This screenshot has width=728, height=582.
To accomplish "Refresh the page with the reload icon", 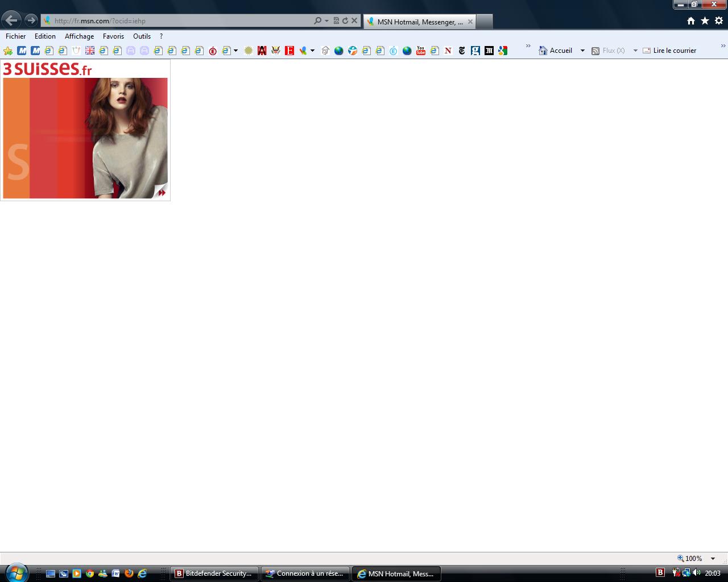I will pyautogui.click(x=345, y=20).
